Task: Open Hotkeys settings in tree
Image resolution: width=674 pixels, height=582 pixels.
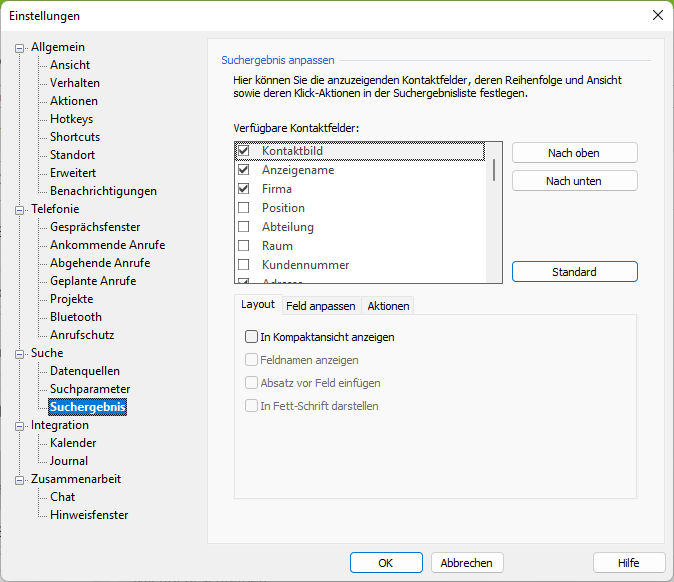Action: click(x=71, y=119)
